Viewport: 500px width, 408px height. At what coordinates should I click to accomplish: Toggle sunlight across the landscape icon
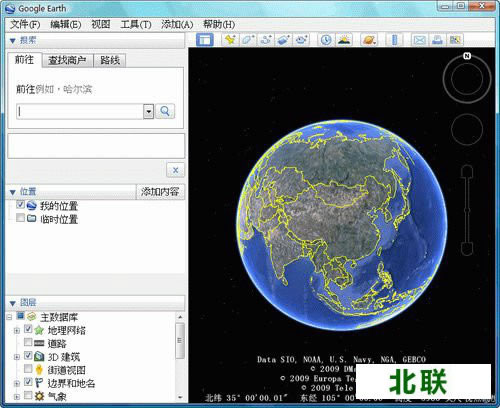point(344,40)
